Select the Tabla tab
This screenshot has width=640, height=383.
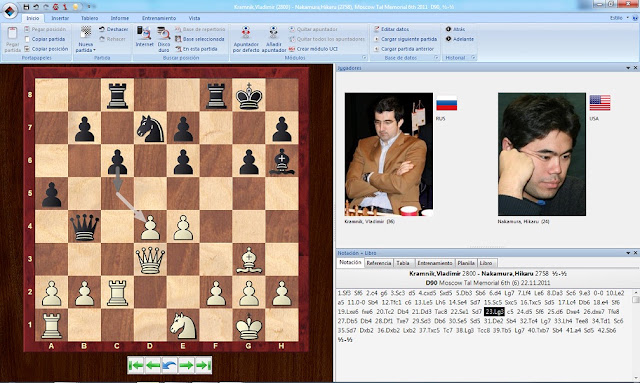click(x=403, y=263)
